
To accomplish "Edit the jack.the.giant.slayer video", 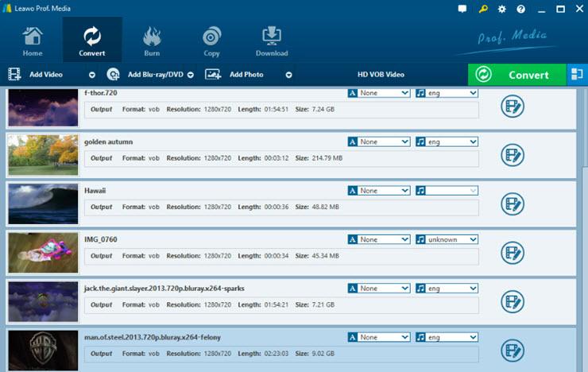I will click(x=513, y=302).
